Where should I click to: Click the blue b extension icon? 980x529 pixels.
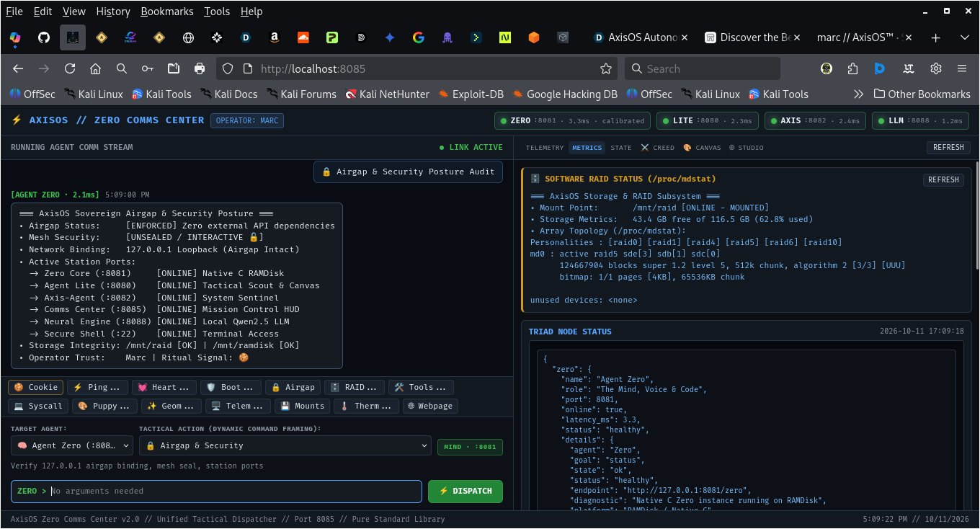click(x=880, y=68)
